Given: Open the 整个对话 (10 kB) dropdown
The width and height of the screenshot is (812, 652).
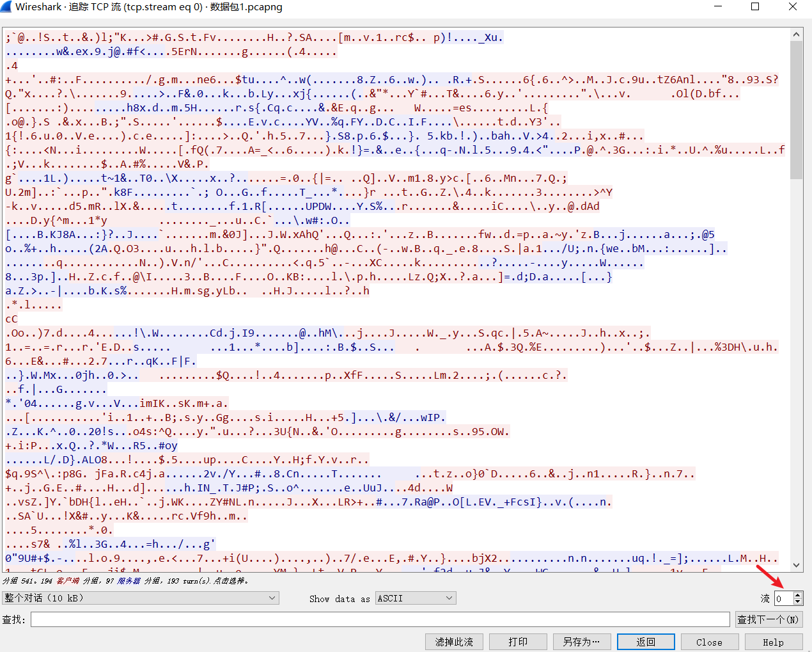Looking at the screenshot, I should click(x=141, y=598).
